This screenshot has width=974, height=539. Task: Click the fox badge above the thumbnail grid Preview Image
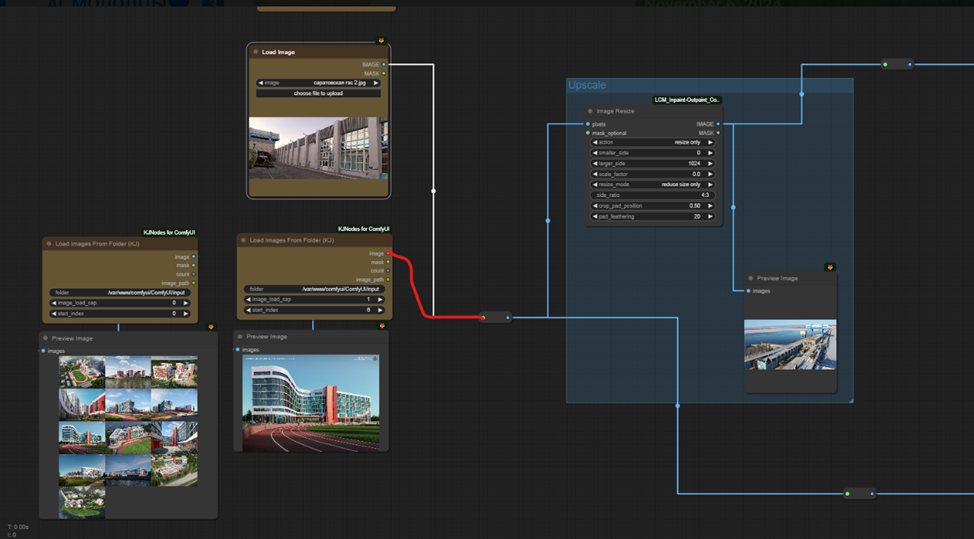211,327
